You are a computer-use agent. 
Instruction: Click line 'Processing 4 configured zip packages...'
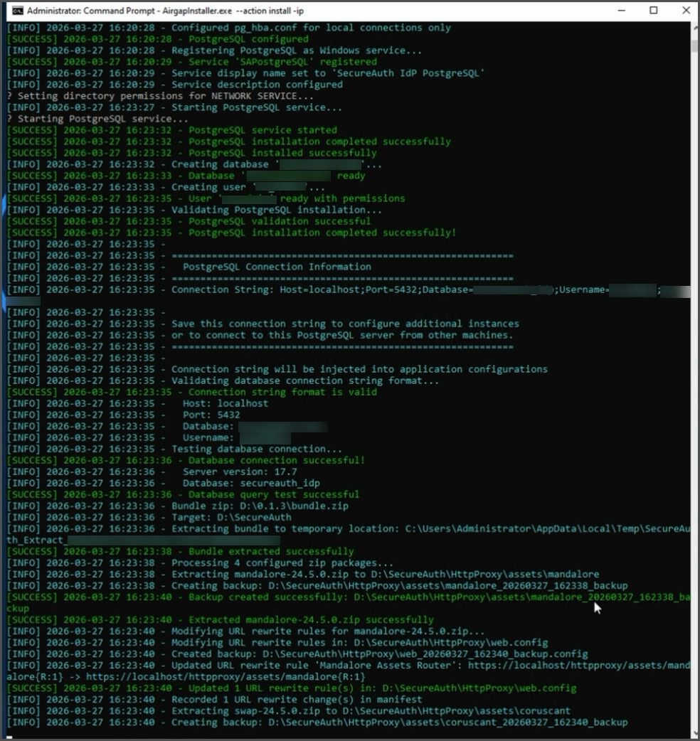point(201,563)
